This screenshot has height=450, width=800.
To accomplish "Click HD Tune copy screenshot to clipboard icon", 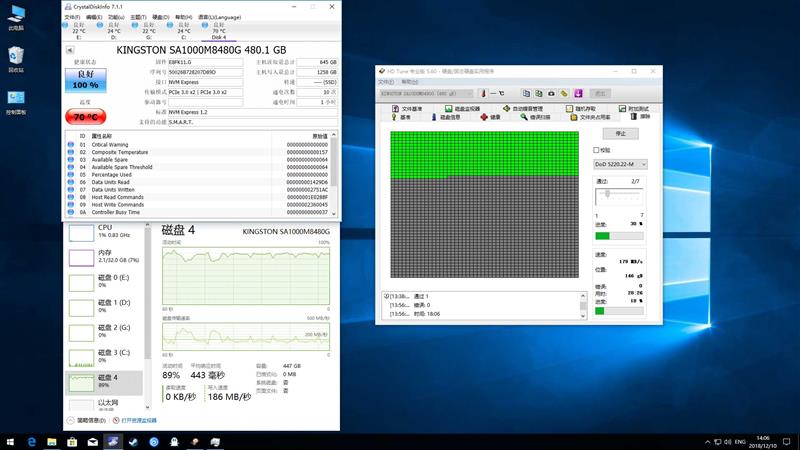I will click(539, 93).
